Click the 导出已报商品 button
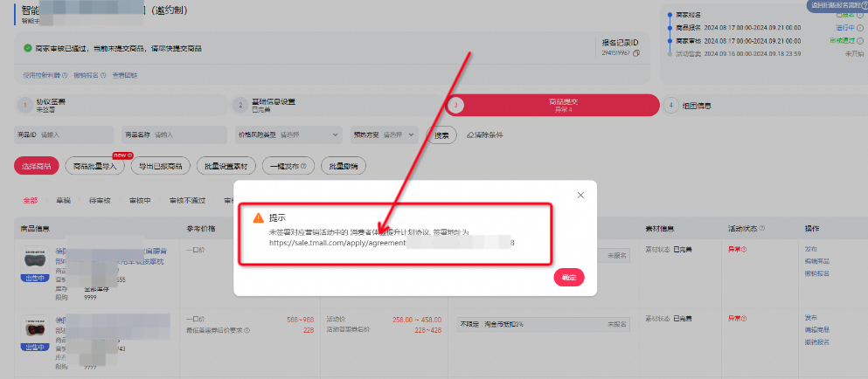Viewport: 868px width, 379px height. (161, 166)
